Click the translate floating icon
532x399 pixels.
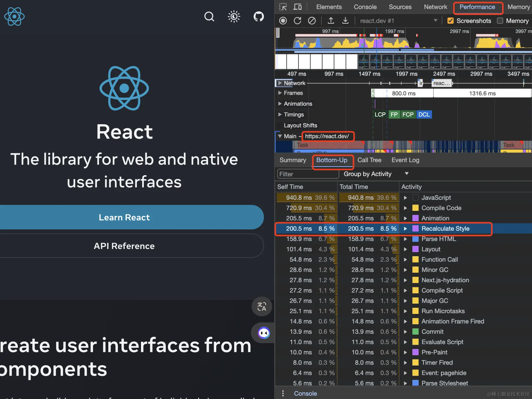pyautogui.click(x=262, y=306)
